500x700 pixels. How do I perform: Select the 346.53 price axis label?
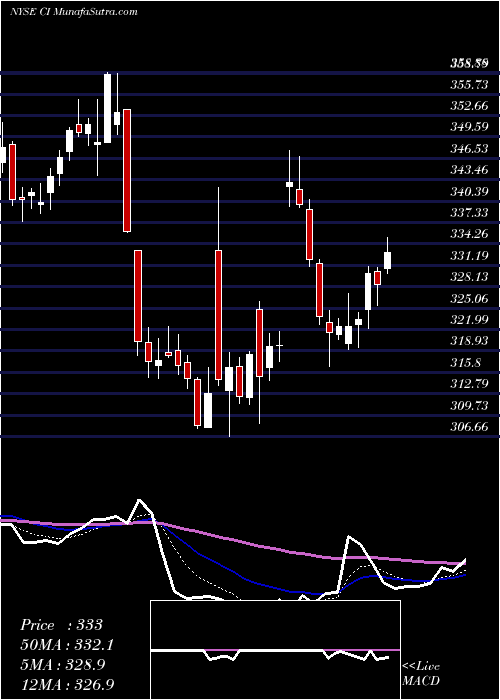point(469,149)
